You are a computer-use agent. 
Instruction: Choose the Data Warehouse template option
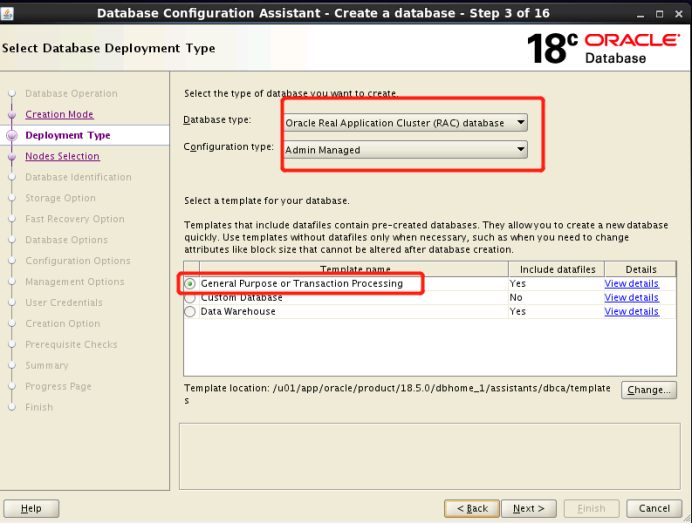click(190, 312)
